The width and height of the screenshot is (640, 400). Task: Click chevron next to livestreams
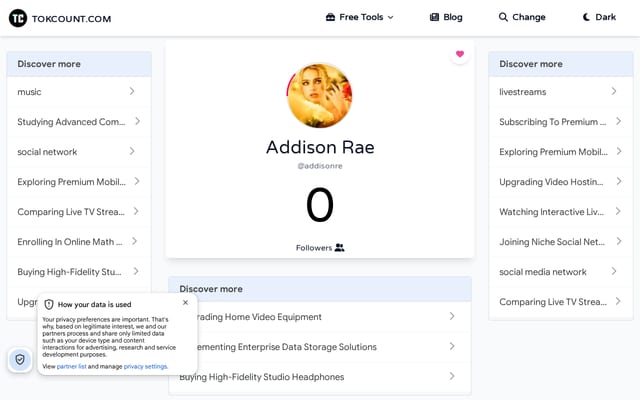[x=614, y=91]
